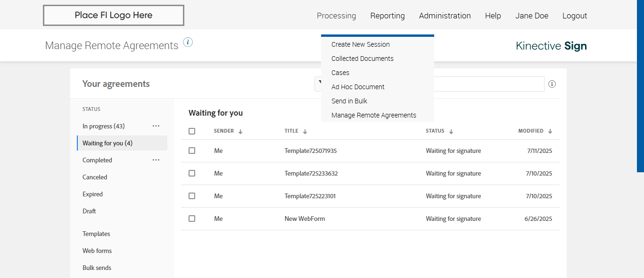The image size is (644, 278).
Task: Open the In progress more-options ellipsis
Action: (x=156, y=126)
